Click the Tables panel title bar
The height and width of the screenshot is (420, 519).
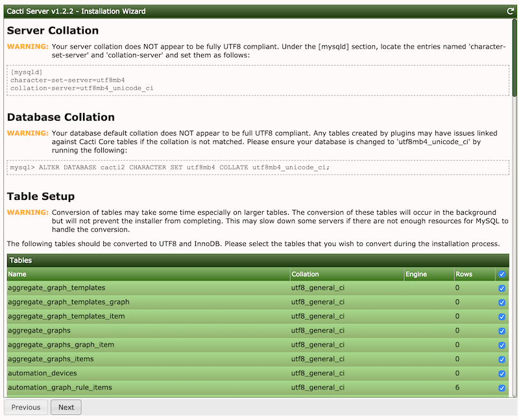click(x=258, y=260)
